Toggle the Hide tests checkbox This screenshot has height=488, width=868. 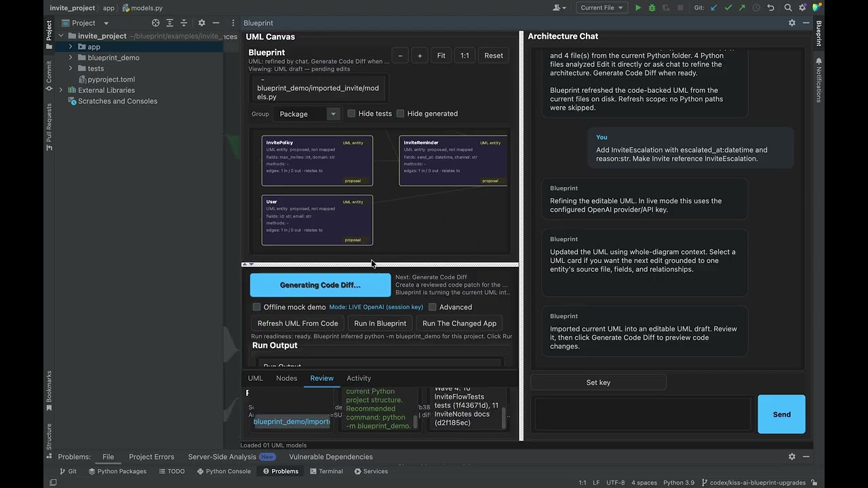coord(351,114)
